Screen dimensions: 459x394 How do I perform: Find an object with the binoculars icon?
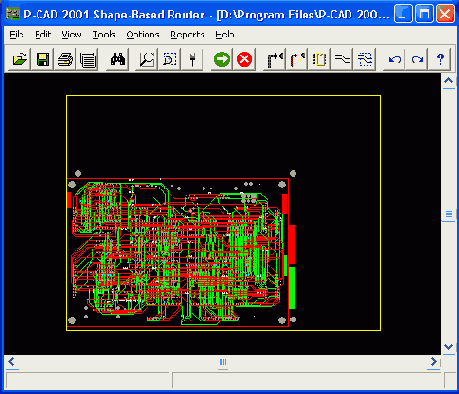pos(118,60)
